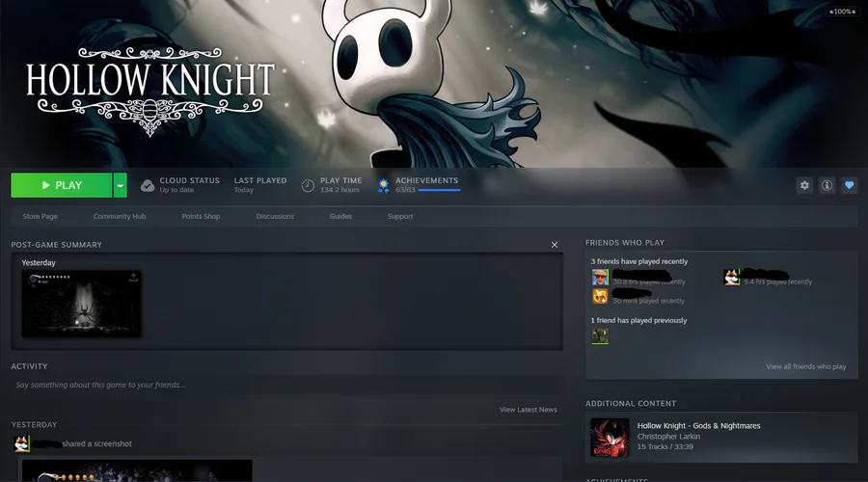The width and height of the screenshot is (868, 482).
Task: Click View all friends who play
Action: (x=806, y=366)
